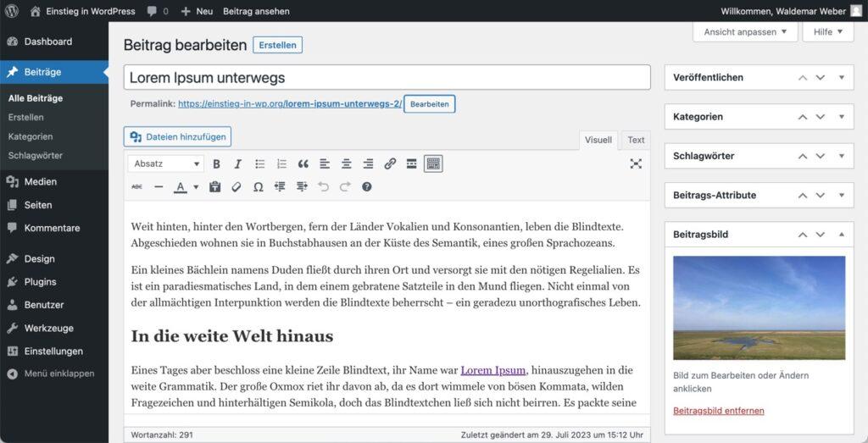Select Erstellen in the sidebar submenu
This screenshot has height=443, width=868.
coord(26,117)
